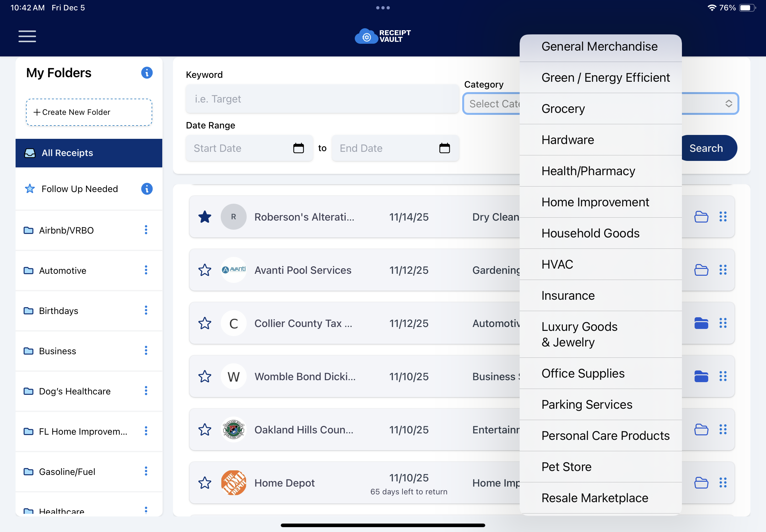Open Start Date calendar picker

(x=298, y=148)
